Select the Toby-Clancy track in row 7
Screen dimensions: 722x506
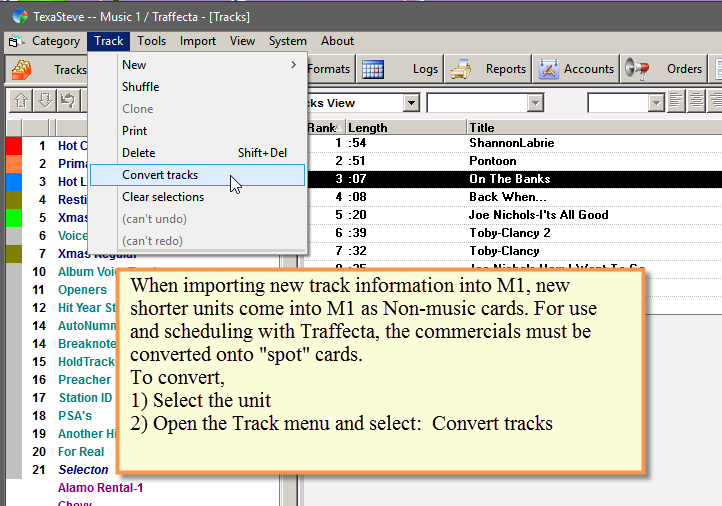point(514,251)
